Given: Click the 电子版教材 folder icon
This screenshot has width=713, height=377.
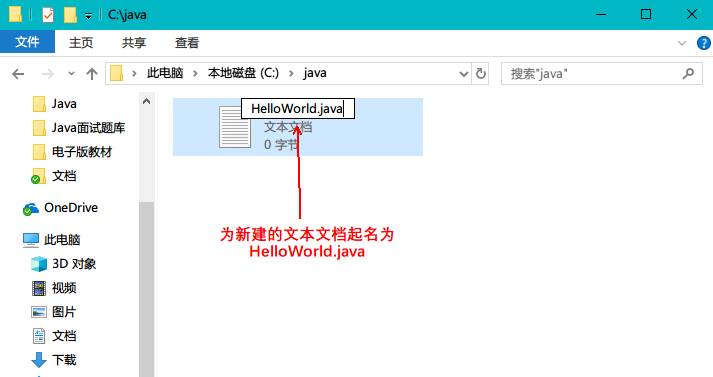Looking at the screenshot, I should coord(39,152).
